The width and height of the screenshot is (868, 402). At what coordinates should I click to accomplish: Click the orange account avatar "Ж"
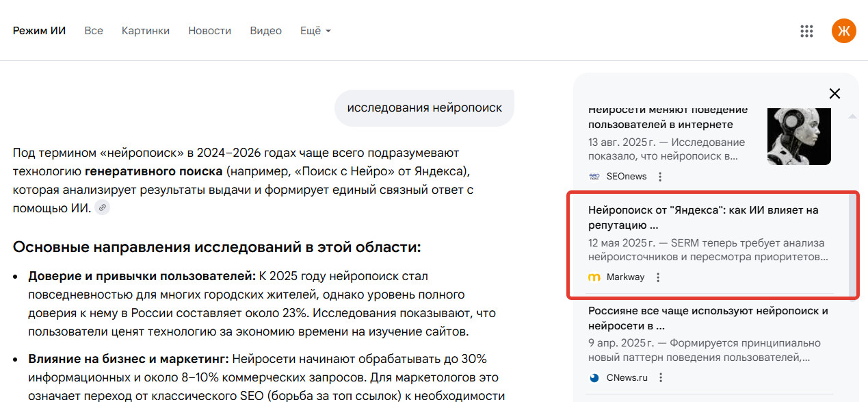843,31
